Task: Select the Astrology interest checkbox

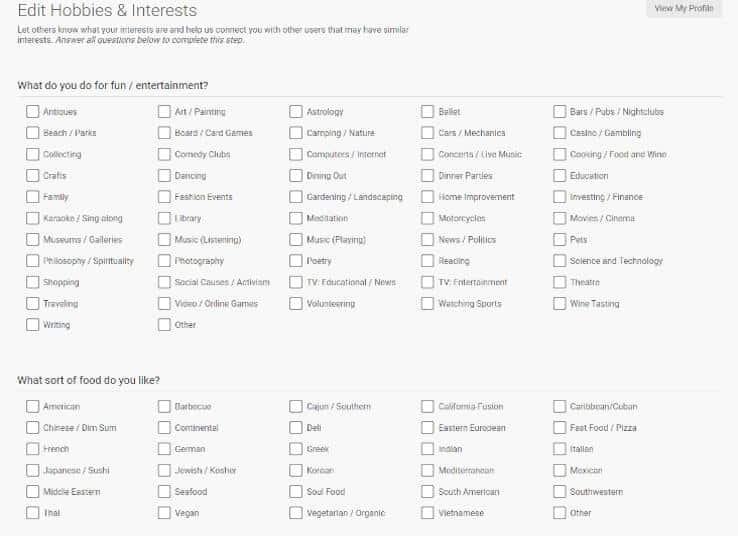Action: pos(296,112)
